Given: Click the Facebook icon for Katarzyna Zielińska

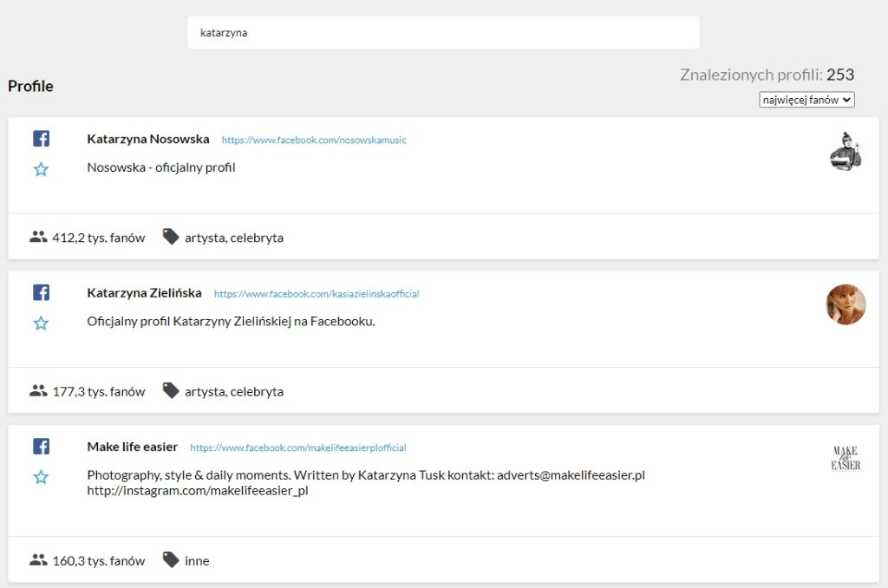Looking at the screenshot, I should 41,292.
